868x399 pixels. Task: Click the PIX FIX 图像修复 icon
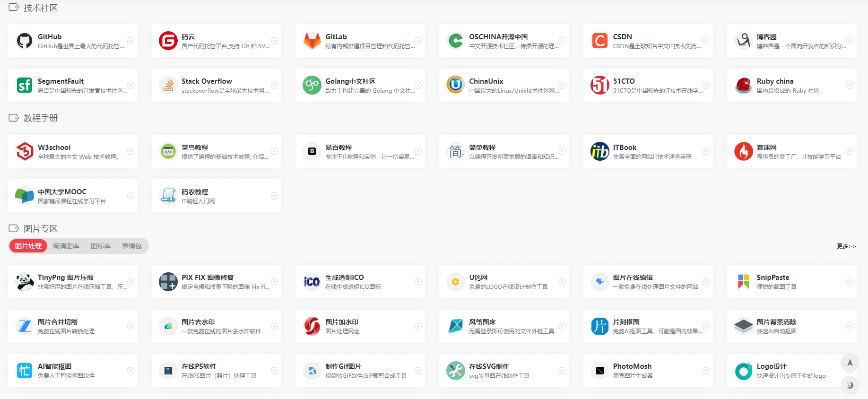(168, 282)
